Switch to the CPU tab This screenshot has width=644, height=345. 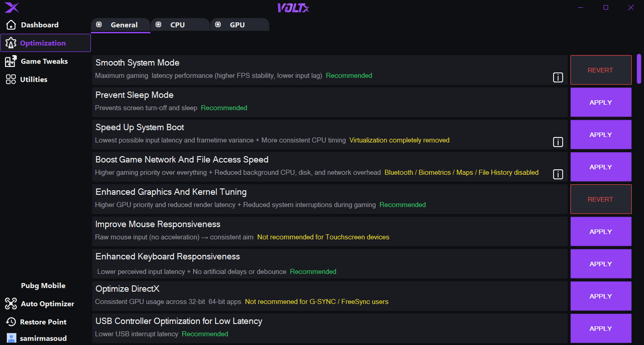pos(180,25)
